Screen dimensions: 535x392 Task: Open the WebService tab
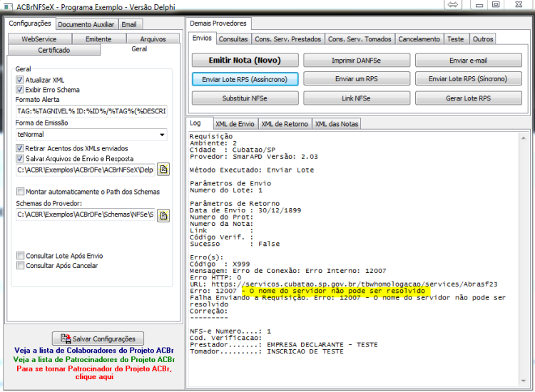pos(39,39)
